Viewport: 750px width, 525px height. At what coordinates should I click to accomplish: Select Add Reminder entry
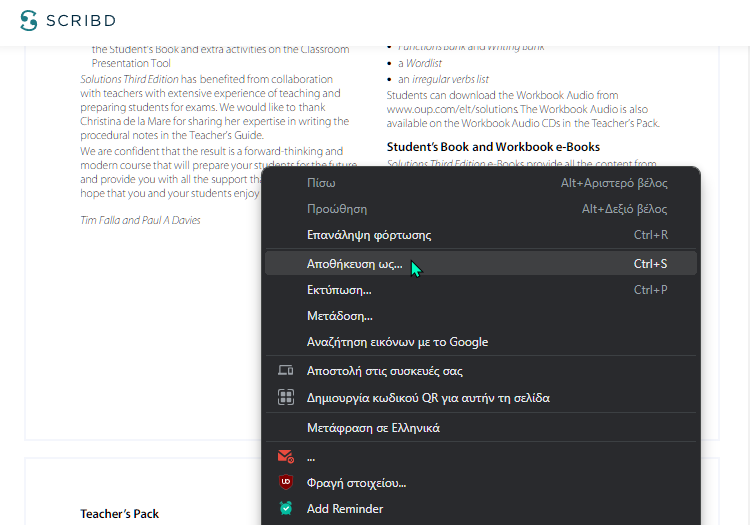(481, 509)
